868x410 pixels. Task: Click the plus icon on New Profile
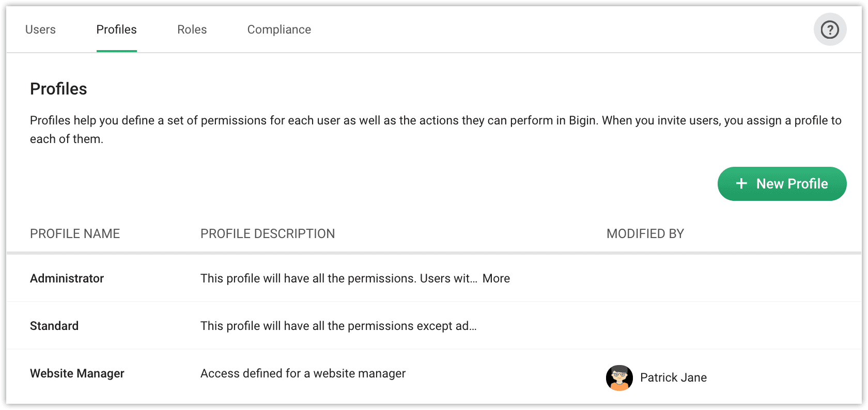point(741,184)
